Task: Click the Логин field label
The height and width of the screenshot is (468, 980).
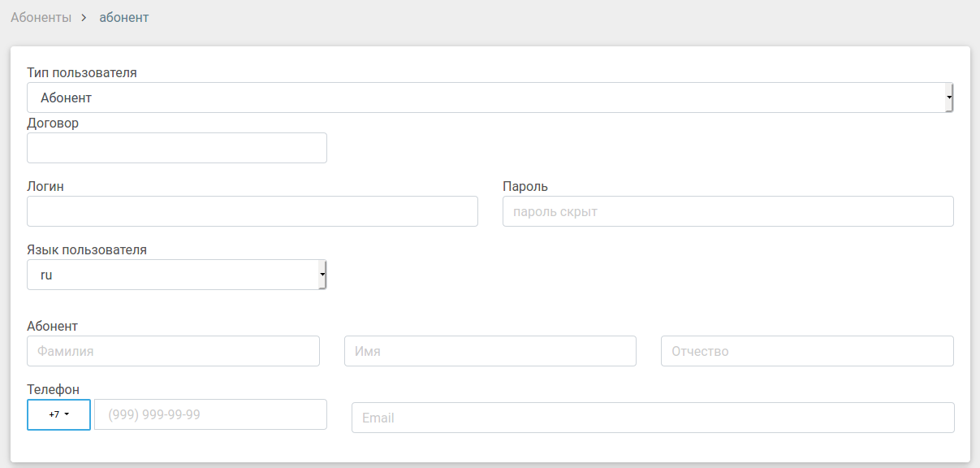Action: point(45,187)
